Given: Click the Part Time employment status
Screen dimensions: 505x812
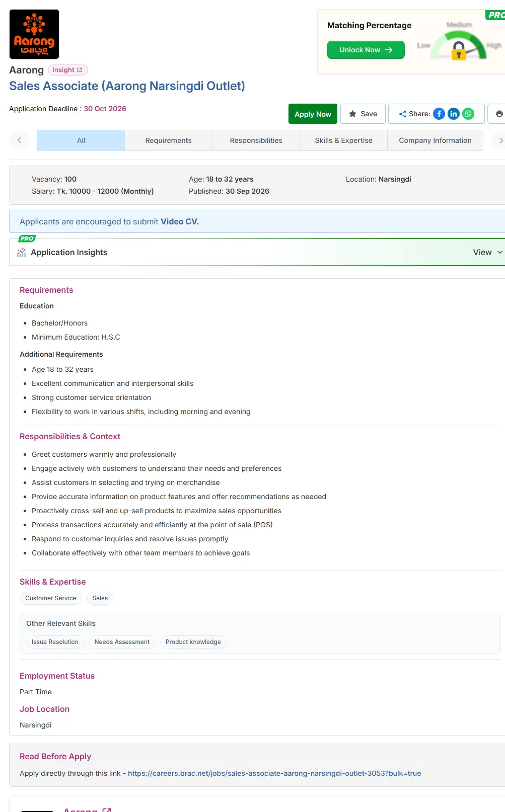Looking at the screenshot, I should coord(36,692).
